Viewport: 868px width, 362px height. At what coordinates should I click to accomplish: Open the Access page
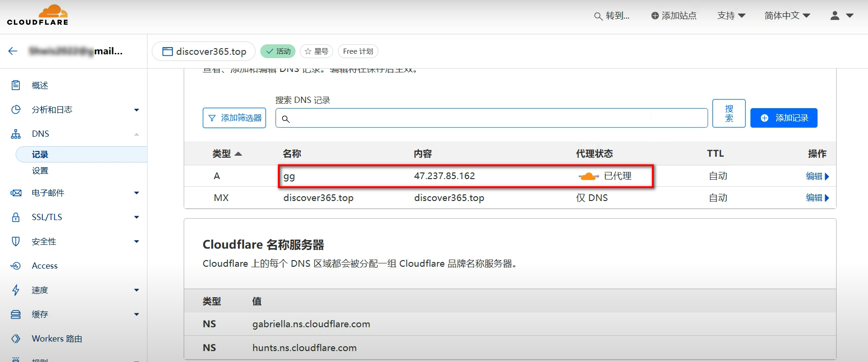coord(45,266)
